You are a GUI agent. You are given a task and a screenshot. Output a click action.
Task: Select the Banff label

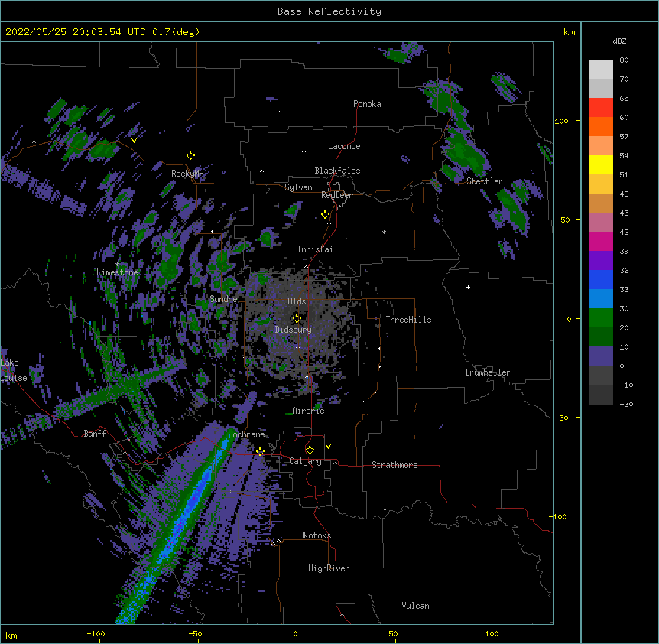click(x=95, y=434)
